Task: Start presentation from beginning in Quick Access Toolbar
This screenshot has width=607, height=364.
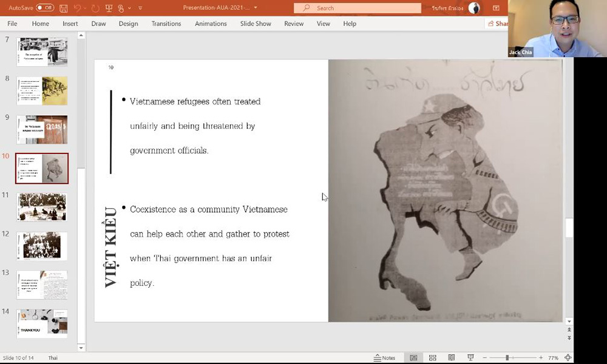Action: coord(109,8)
